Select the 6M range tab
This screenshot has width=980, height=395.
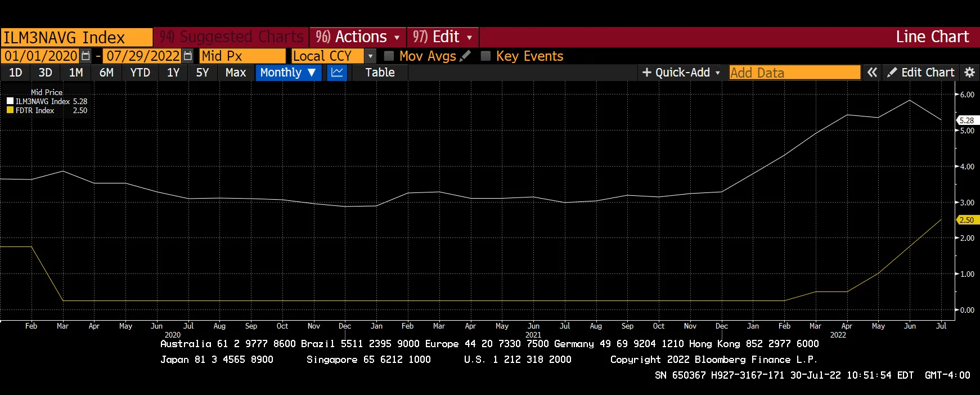[106, 73]
